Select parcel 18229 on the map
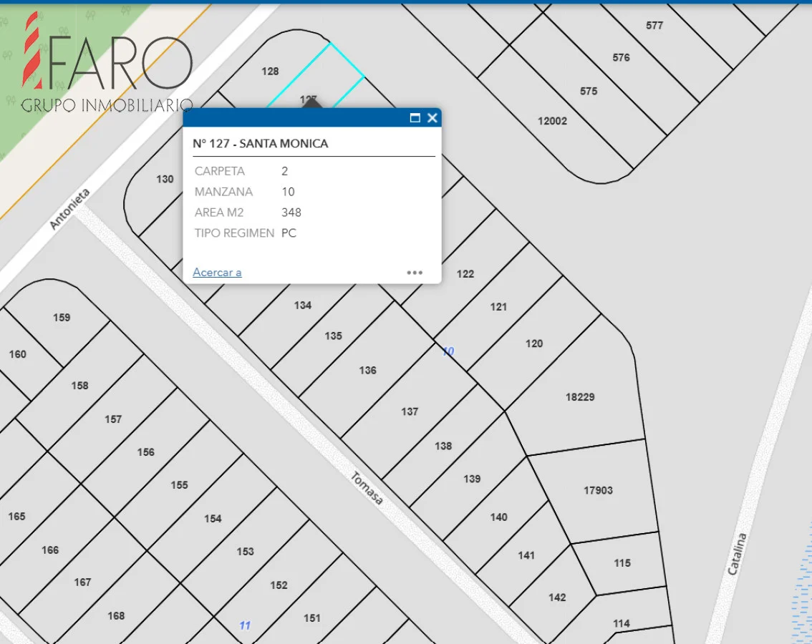812x644 pixels. point(579,397)
